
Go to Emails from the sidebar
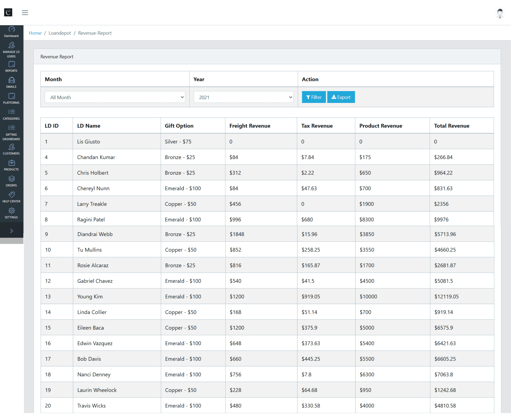click(x=11, y=82)
